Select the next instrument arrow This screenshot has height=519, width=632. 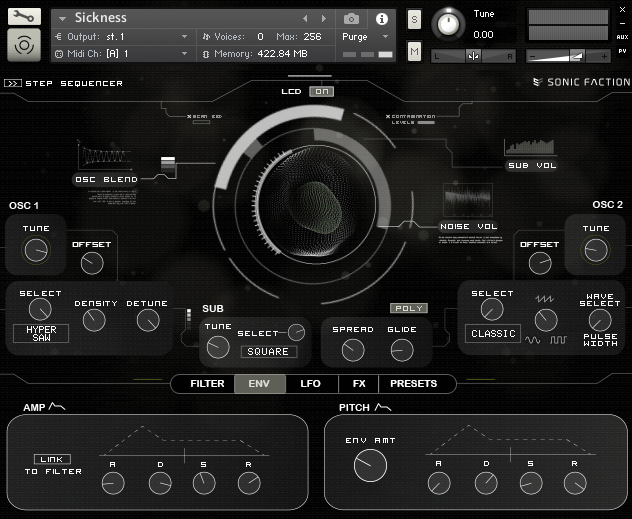pos(324,19)
